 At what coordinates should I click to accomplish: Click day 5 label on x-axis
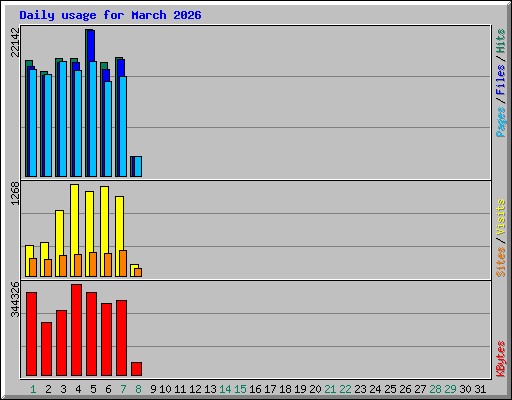tap(93, 389)
